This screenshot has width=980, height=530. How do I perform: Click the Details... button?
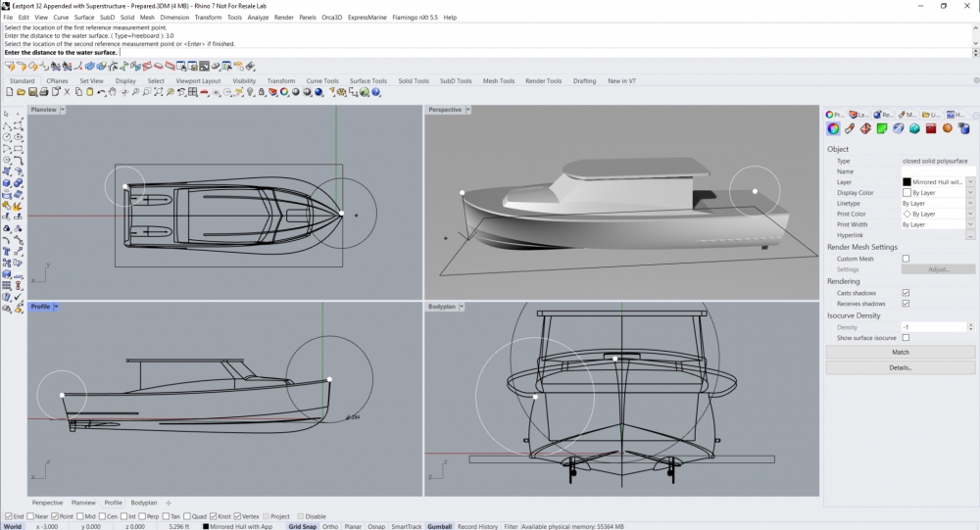900,367
